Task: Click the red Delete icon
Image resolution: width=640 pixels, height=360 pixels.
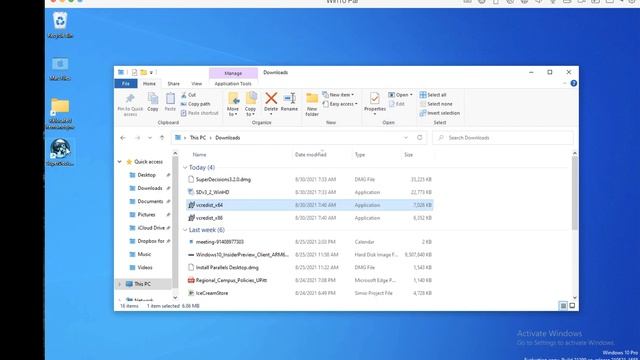Action: 271,98
